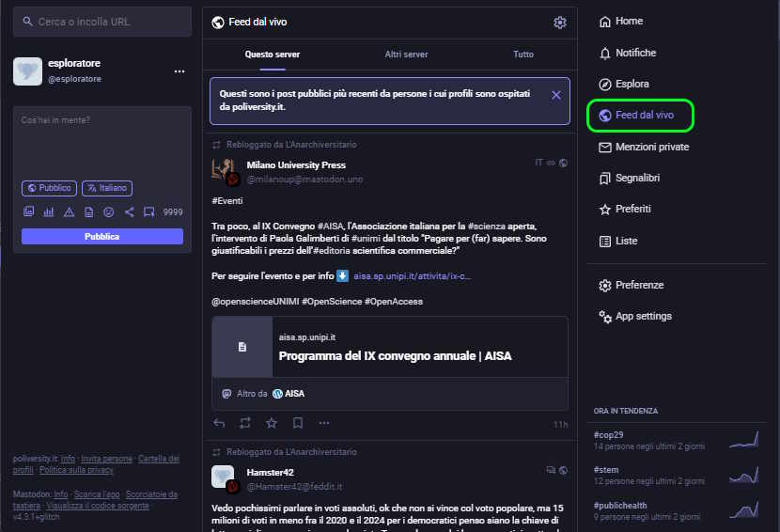Viewport: 780px width, 532px height.
Task: Click the globe icon in Feed dal vivo header
Action: 217,23
